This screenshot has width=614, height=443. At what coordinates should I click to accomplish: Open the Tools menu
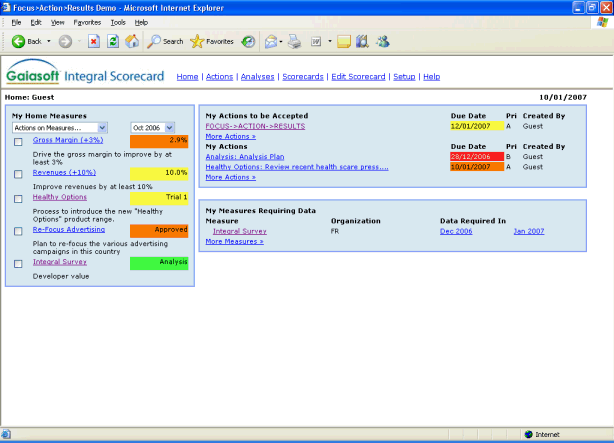(118, 23)
